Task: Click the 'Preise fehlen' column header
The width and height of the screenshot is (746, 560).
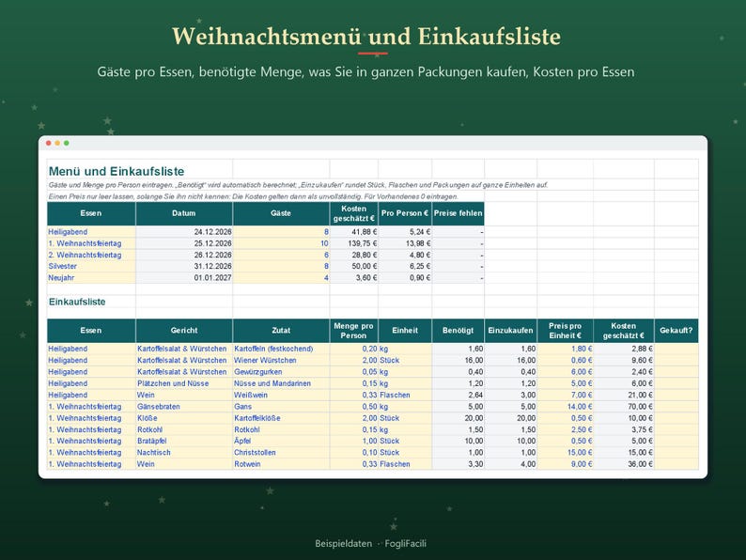Action: point(458,213)
